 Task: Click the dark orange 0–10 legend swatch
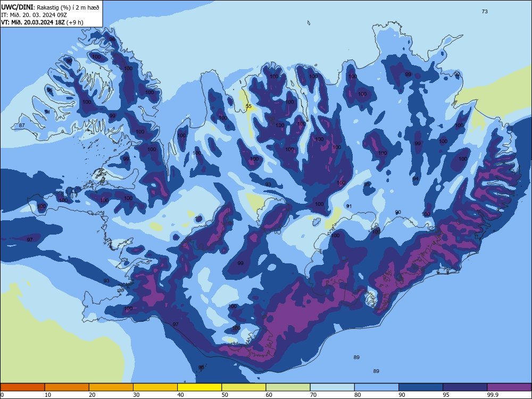(22, 387)
